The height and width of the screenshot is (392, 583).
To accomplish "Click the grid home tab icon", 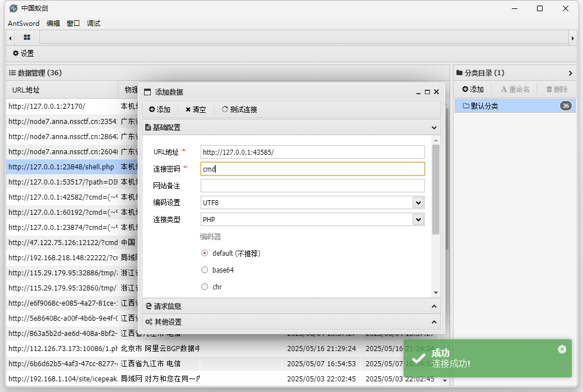I will tap(27, 38).
